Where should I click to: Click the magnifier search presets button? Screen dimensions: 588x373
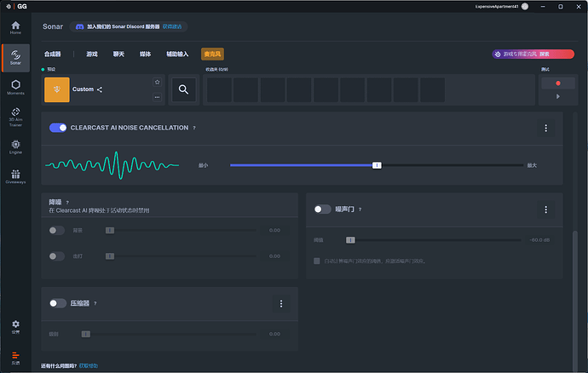pos(183,89)
